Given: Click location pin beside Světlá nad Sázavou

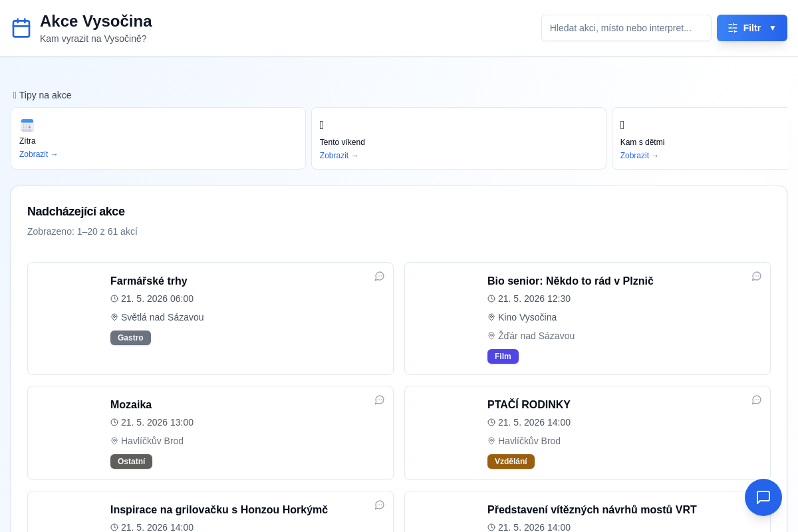Looking at the screenshot, I should tap(114, 317).
